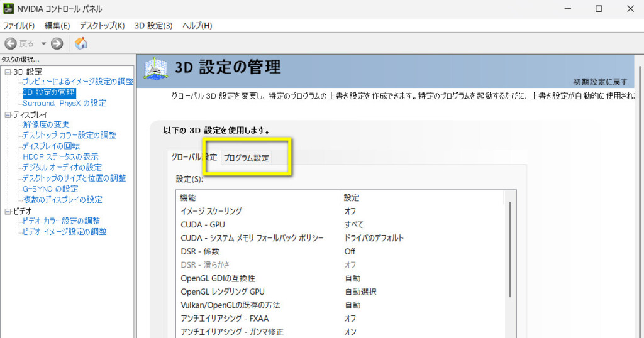Collapse the 3D 設定 tree node
Viewport: 644px width, 338px height.
click(x=8, y=72)
